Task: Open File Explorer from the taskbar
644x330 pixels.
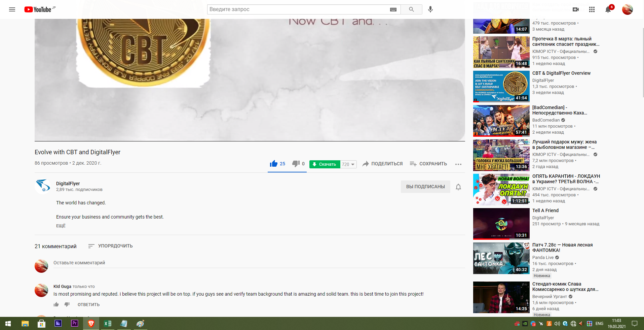Action: (x=25, y=324)
